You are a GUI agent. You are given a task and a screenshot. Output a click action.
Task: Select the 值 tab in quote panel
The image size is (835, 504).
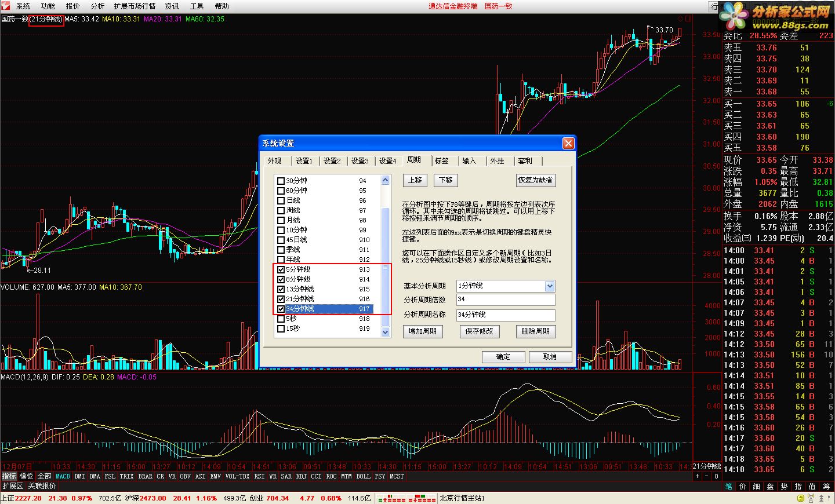point(812,487)
